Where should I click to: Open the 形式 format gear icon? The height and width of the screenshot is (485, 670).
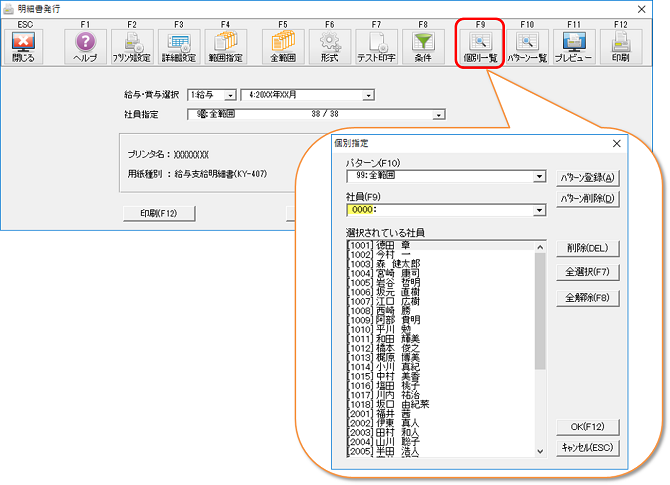click(x=329, y=46)
